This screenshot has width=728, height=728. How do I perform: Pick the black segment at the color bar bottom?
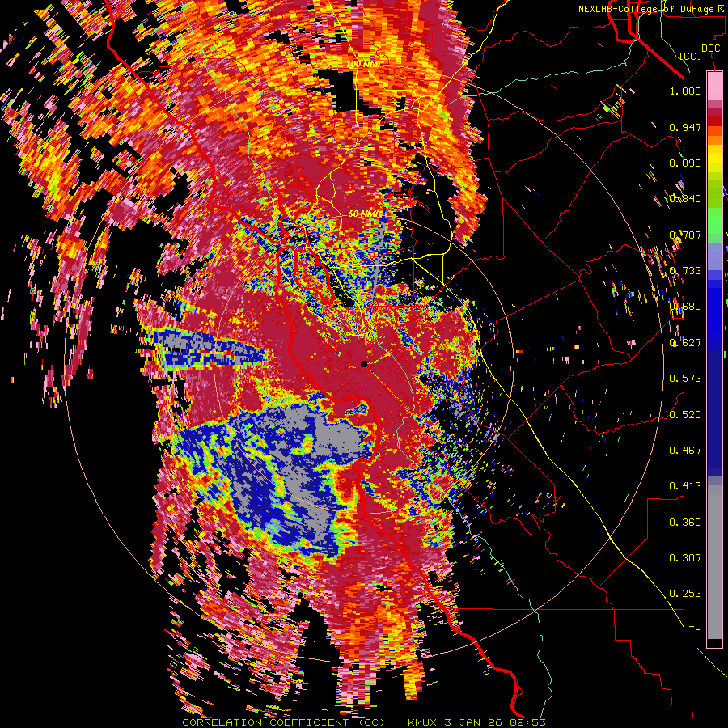point(714,643)
